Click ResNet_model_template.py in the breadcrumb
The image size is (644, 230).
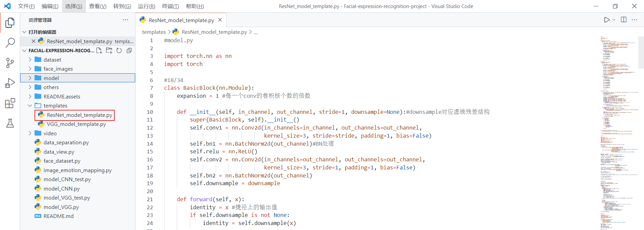click(214, 32)
